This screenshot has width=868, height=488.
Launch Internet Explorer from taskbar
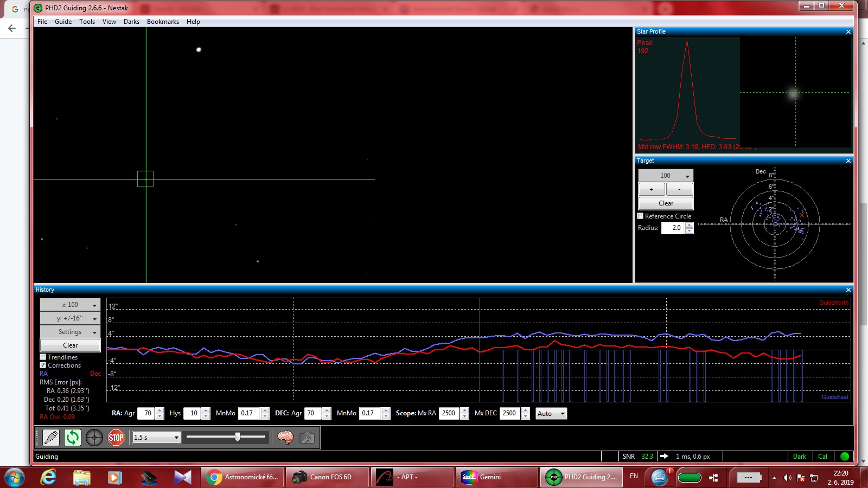click(49, 477)
